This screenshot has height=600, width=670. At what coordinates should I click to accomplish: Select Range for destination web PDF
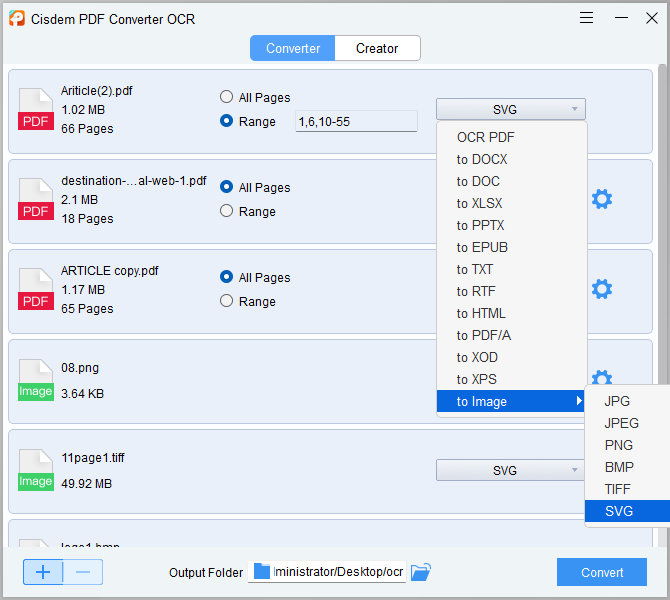pos(227,211)
